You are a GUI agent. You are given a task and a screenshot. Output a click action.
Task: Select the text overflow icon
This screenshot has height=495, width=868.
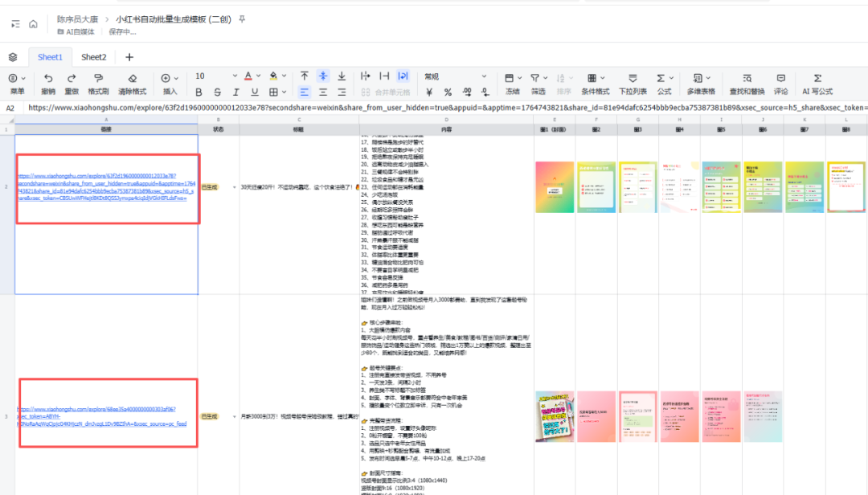tap(366, 76)
